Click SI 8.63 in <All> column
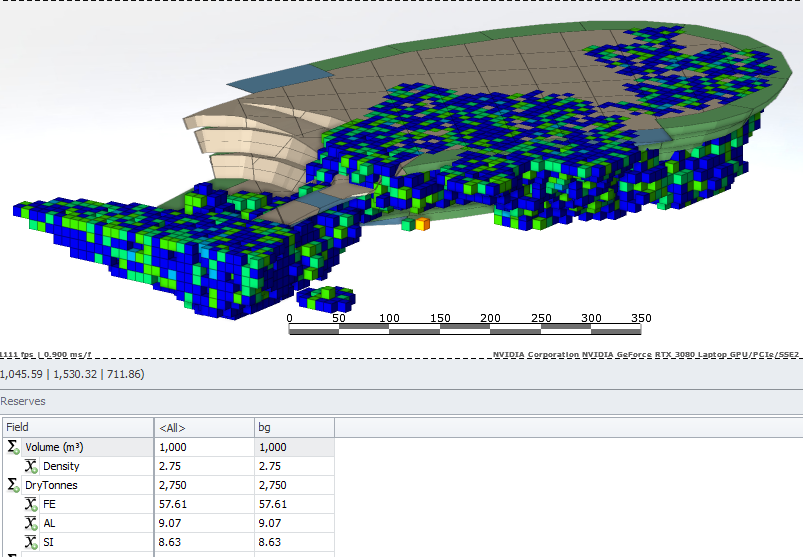Viewport: 803px width, 557px height. [204, 542]
